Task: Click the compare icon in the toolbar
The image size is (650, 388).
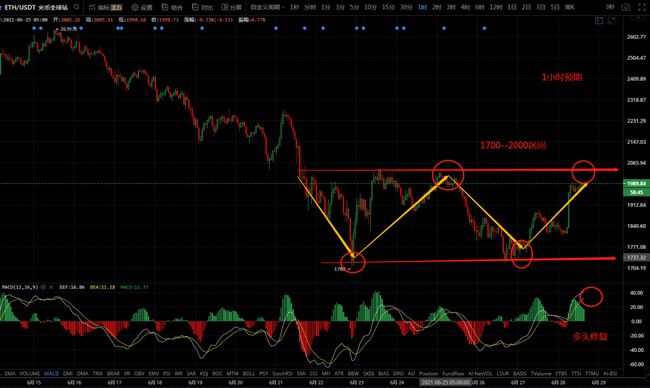Action: click(x=195, y=7)
